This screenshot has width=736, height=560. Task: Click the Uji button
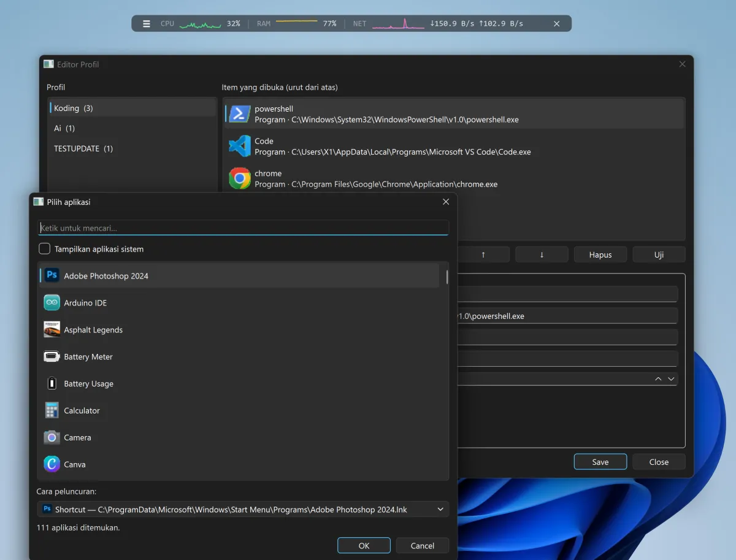click(x=659, y=255)
